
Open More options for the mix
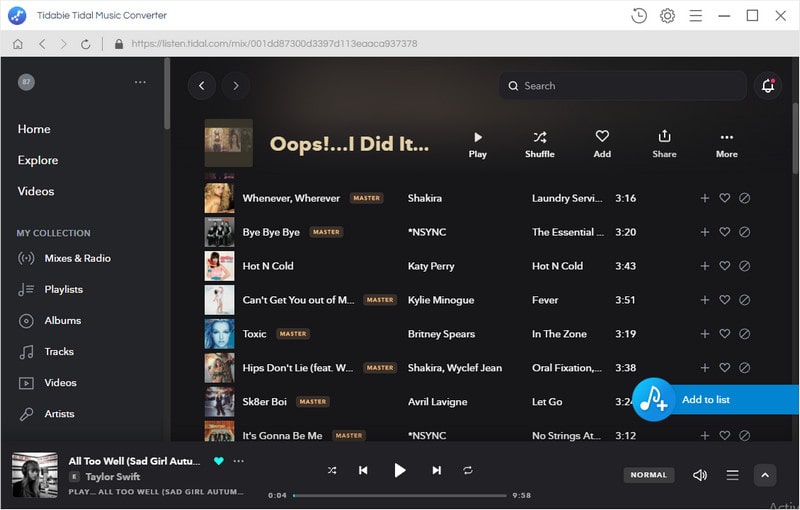[727, 145]
